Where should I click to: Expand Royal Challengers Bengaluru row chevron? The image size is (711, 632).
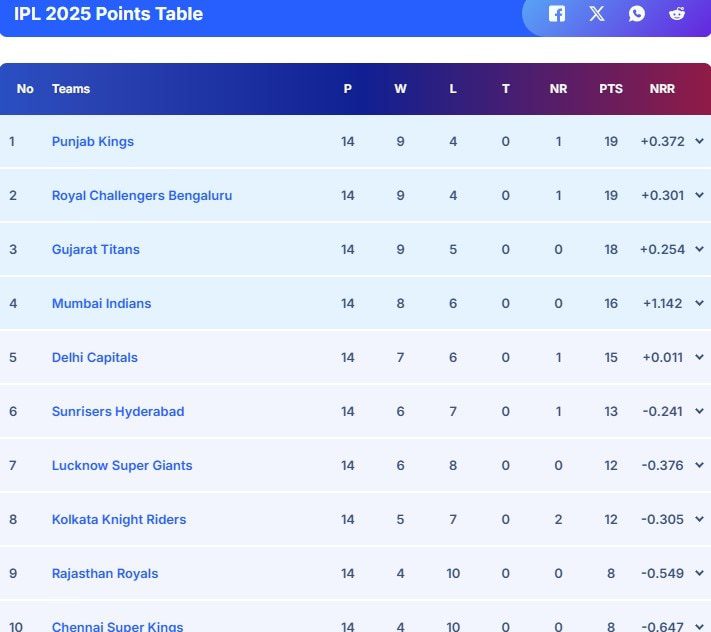(x=699, y=195)
